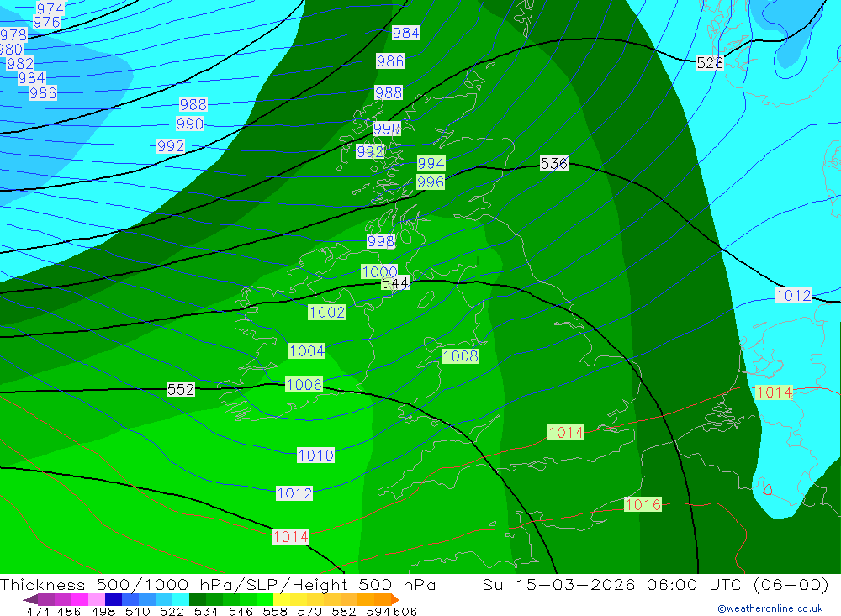Click the '976' isobar label
This screenshot has width=841, height=616.
[x=46, y=23]
